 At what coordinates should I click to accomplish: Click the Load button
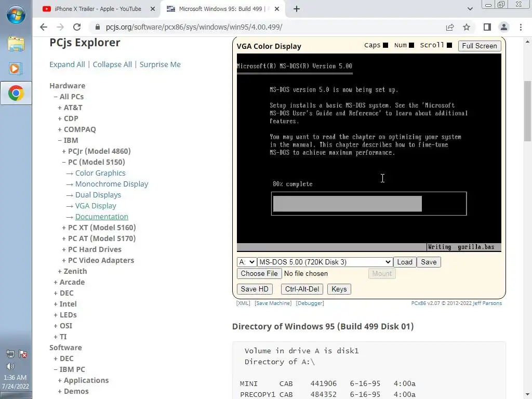pyautogui.click(x=405, y=262)
